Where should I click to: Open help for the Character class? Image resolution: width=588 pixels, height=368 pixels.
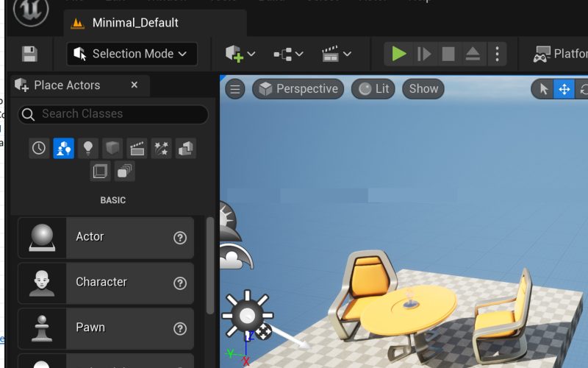pos(180,283)
